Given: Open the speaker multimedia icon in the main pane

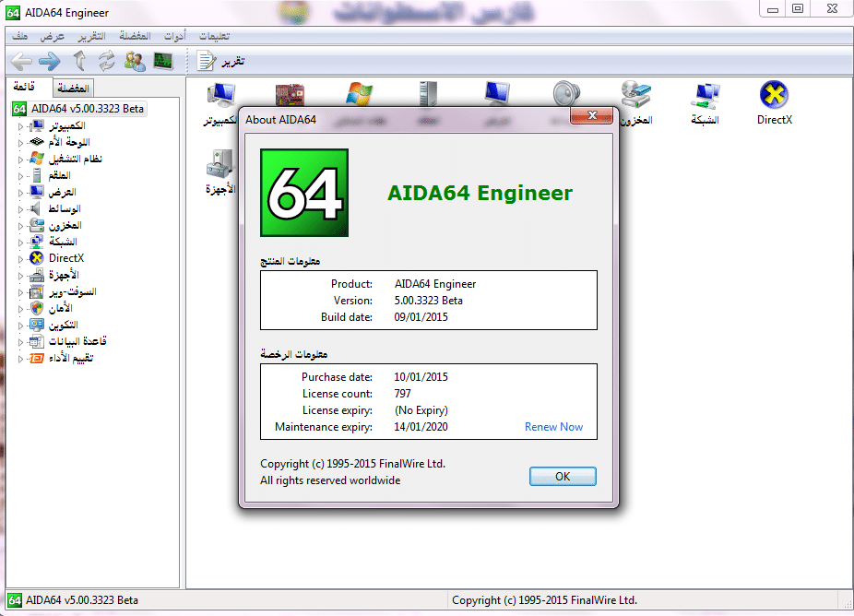Looking at the screenshot, I should click(x=566, y=94).
